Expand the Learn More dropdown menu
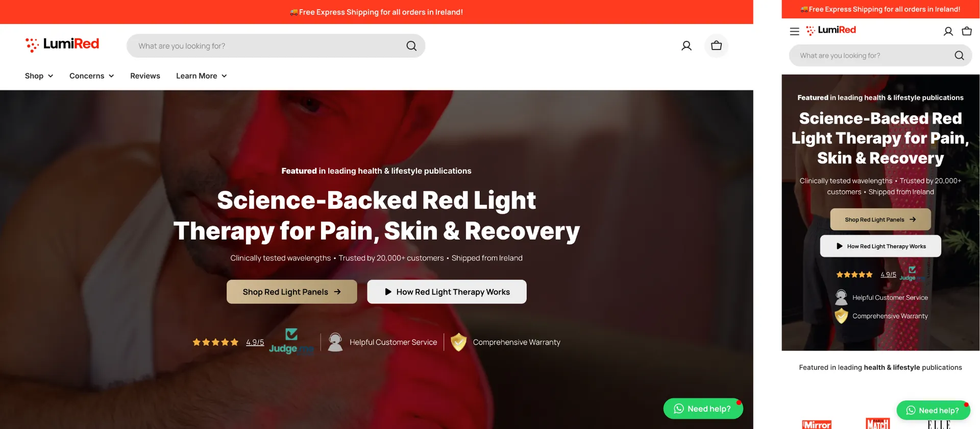Image resolution: width=980 pixels, height=429 pixels. pos(201,76)
